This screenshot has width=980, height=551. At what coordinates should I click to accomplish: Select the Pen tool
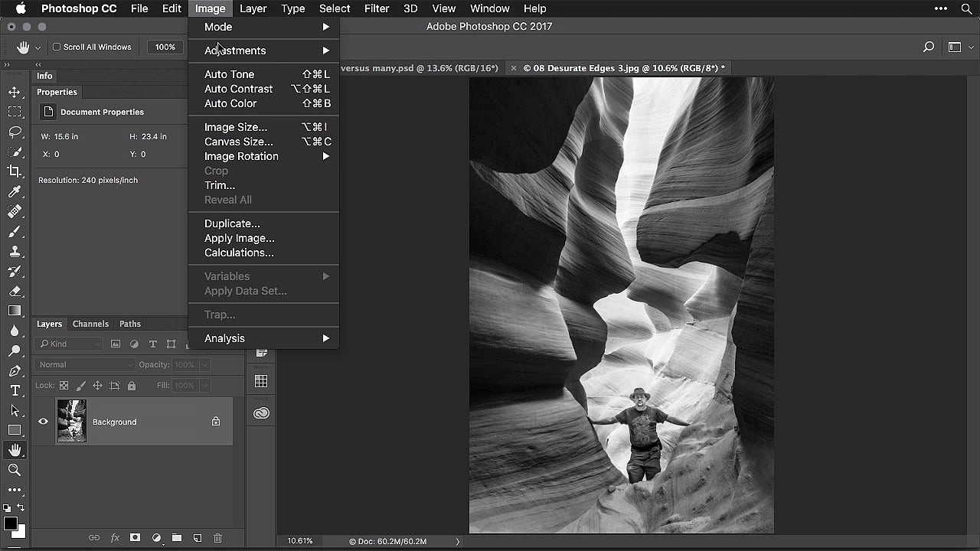pyautogui.click(x=15, y=370)
